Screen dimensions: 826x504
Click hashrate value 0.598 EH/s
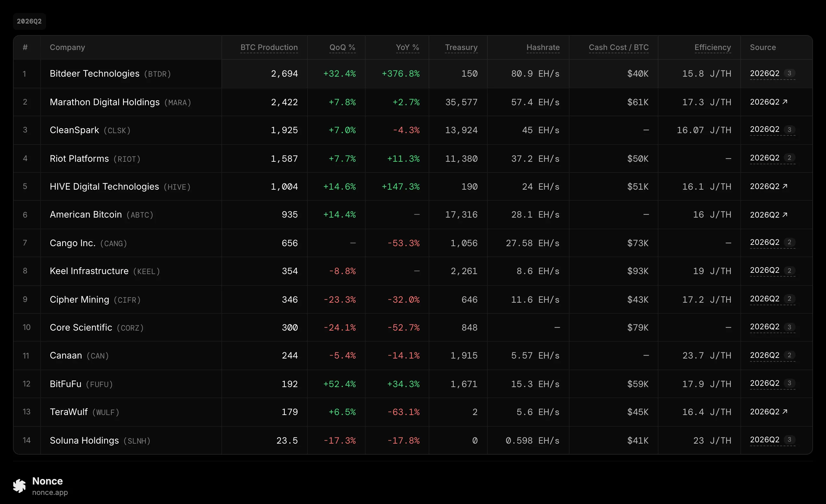click(x=533, y=440)
